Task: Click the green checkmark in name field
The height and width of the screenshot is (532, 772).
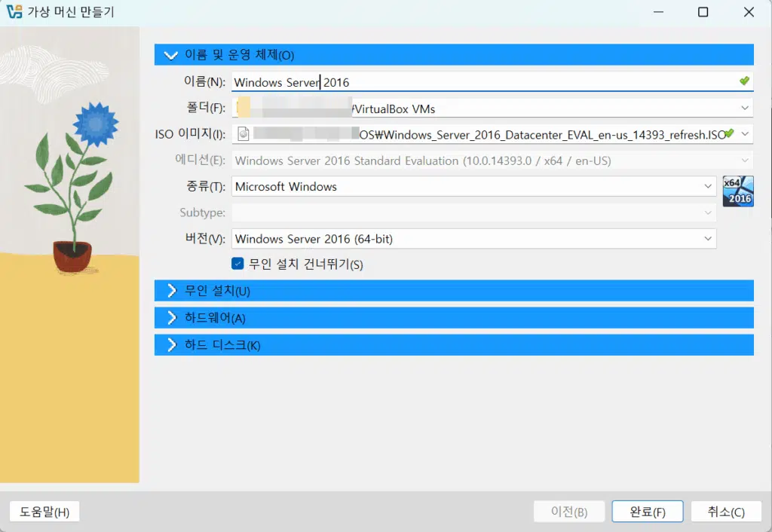Action: click(744, 81)
